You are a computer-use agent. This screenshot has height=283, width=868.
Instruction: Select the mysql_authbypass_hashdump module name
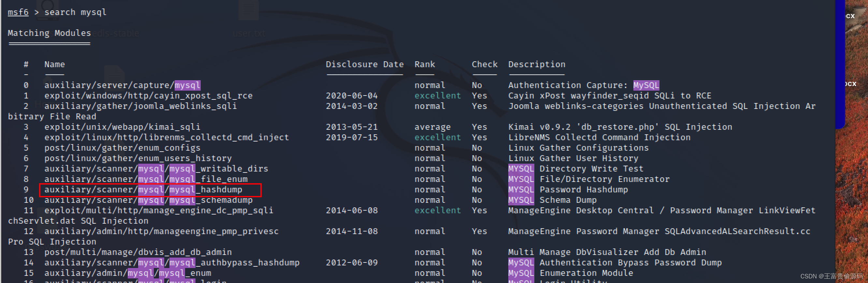click(172, 263)
